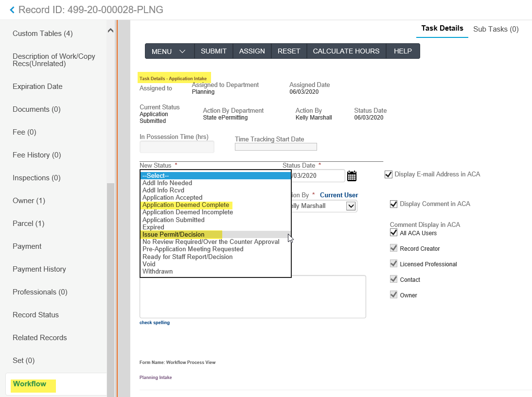The image size is (532, 397).
Task: Choose Addl Info Needed status
Action: coord(216,183)
